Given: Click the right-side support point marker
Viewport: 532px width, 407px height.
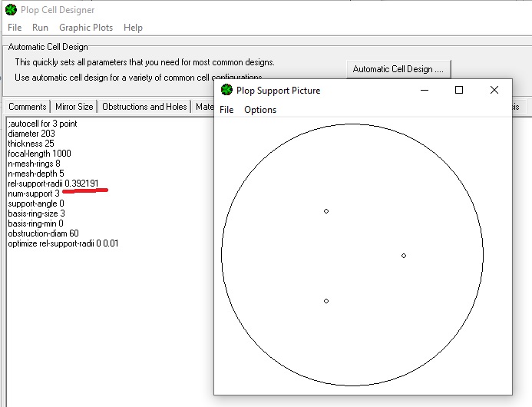Looking at the screenshot, I should coord(404,256).
